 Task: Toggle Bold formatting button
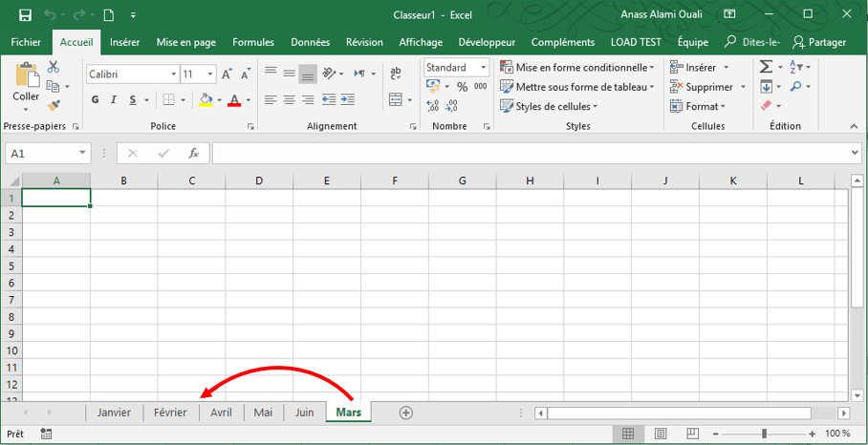click(x=96, y=100)
